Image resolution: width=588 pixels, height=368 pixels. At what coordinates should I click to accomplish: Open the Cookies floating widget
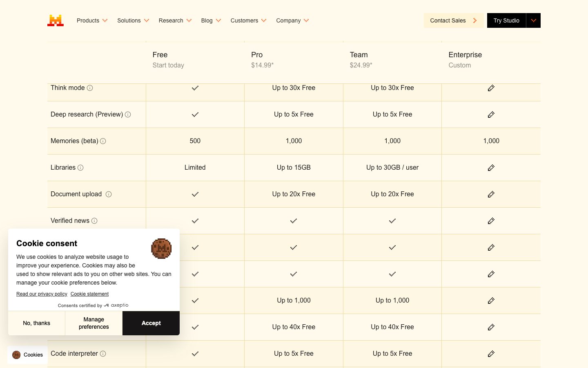(28, 355)
